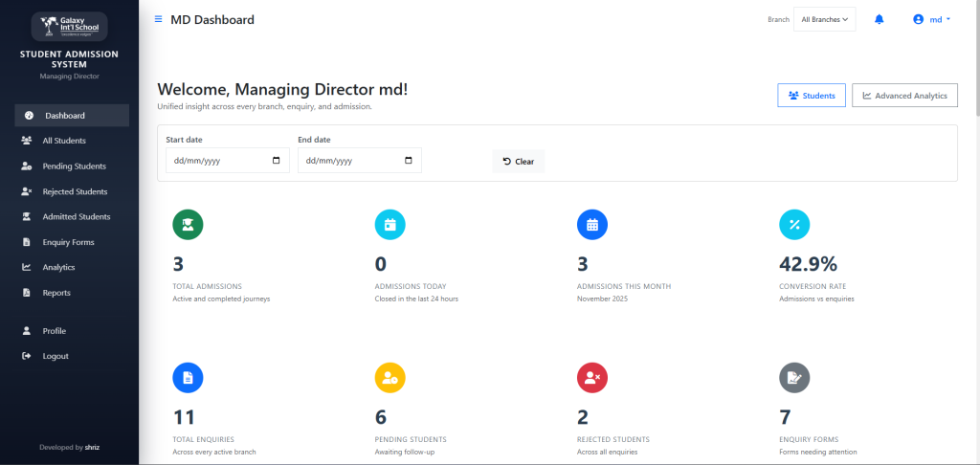Open Pending Students in the sidebar

click(x=74, y=166)
